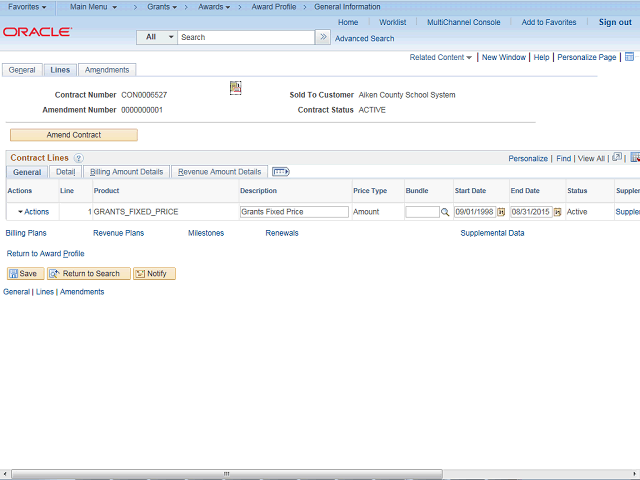Open the Billing Plans link

pyautogui.click(x=26, y=233)
